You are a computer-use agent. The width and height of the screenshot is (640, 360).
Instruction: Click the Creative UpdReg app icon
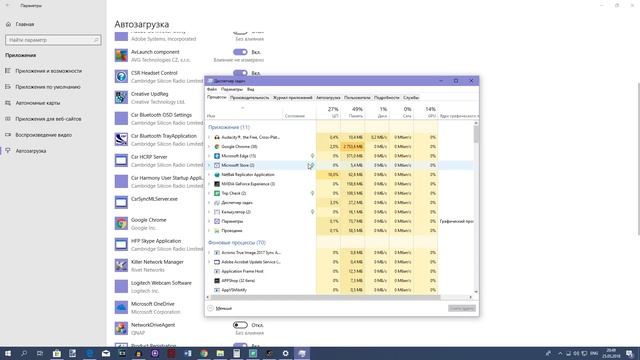[121, 98]
